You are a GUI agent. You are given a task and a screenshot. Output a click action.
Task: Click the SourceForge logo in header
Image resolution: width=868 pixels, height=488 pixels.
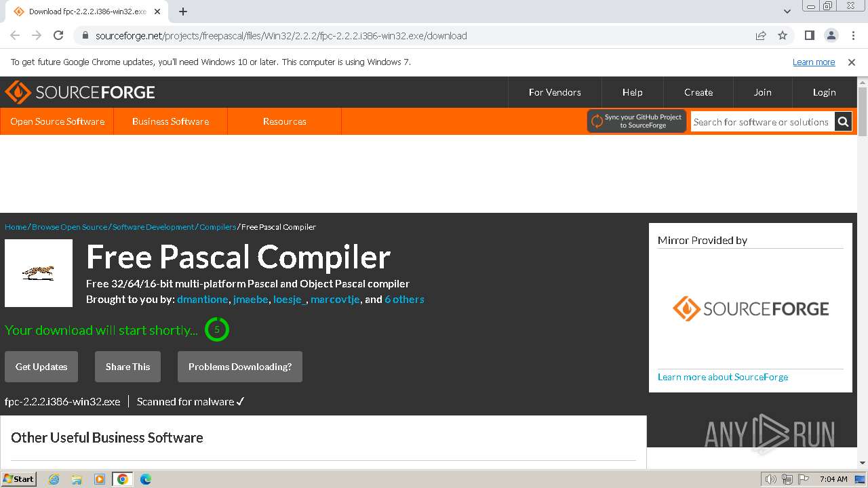pyautogui.click(x=80, y=92)
